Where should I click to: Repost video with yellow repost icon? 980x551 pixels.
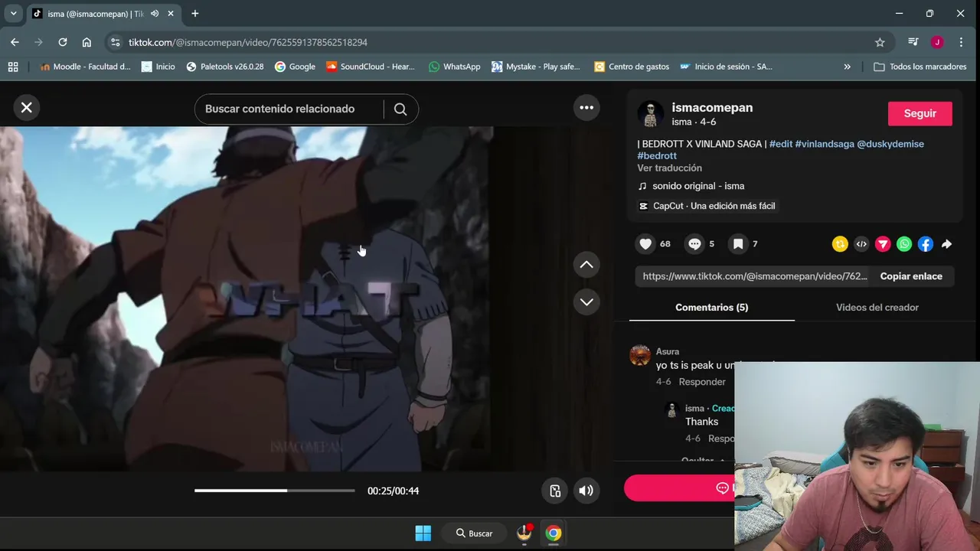(840, 244)
